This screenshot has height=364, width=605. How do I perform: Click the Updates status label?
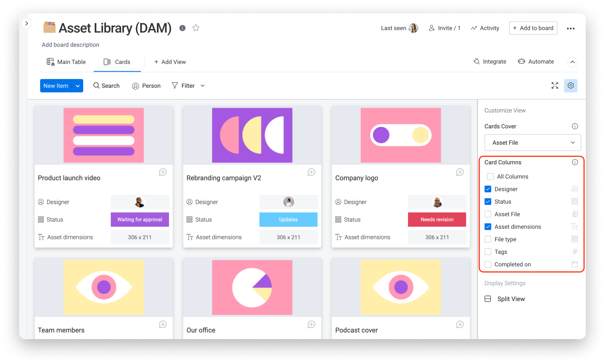288,220
